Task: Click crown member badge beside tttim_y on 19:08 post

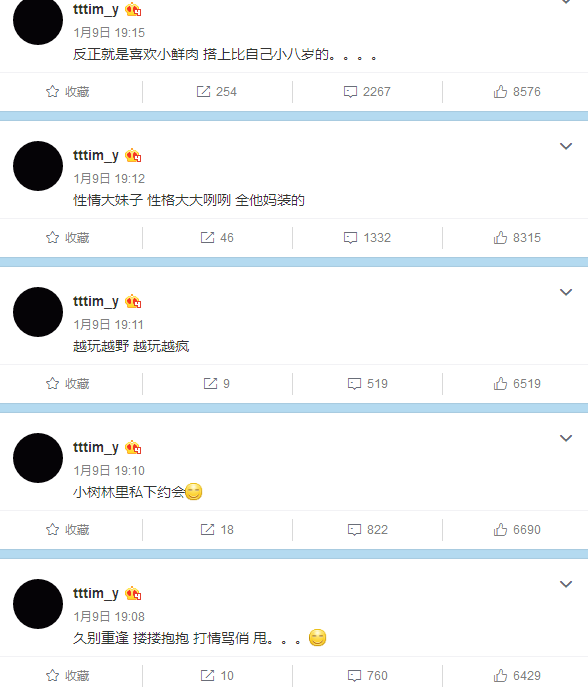Action: [x=133, y=593]
